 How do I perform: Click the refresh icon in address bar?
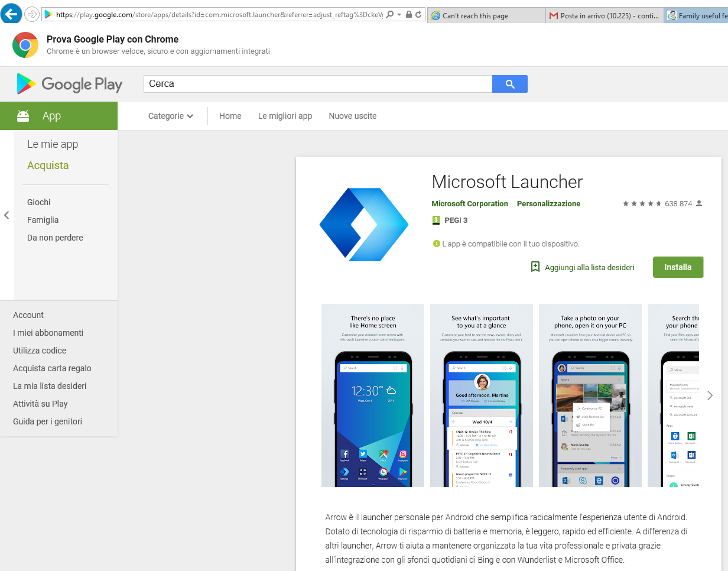coord(418,15)
